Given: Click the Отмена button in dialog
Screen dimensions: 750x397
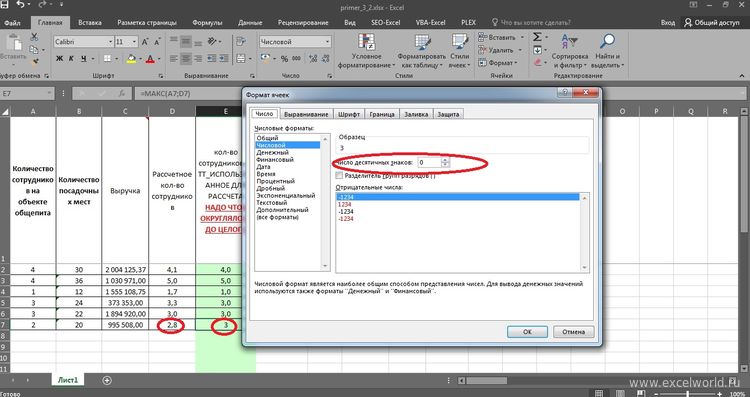Looking at the screenshot, I should 574,331.
